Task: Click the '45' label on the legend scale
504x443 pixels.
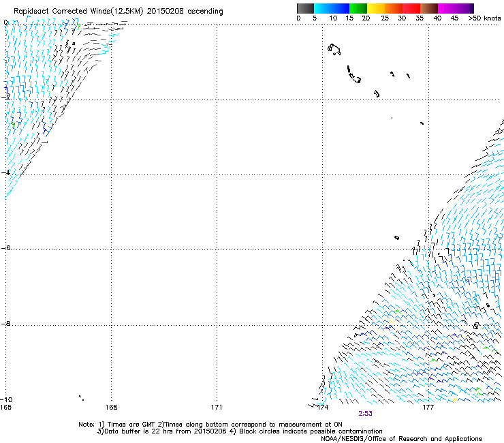Action: point(454,18)
